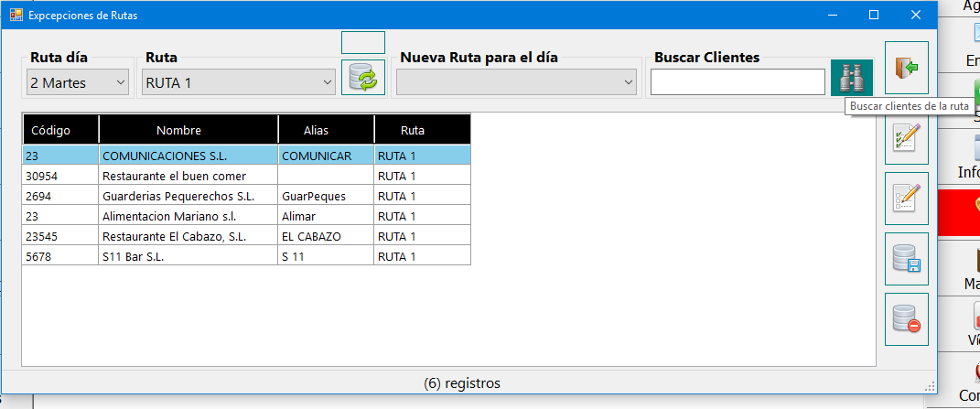Screen dimensions: 980x409
Task: Click alias cell EL CABAZO
Action: [x=326, y=236]
